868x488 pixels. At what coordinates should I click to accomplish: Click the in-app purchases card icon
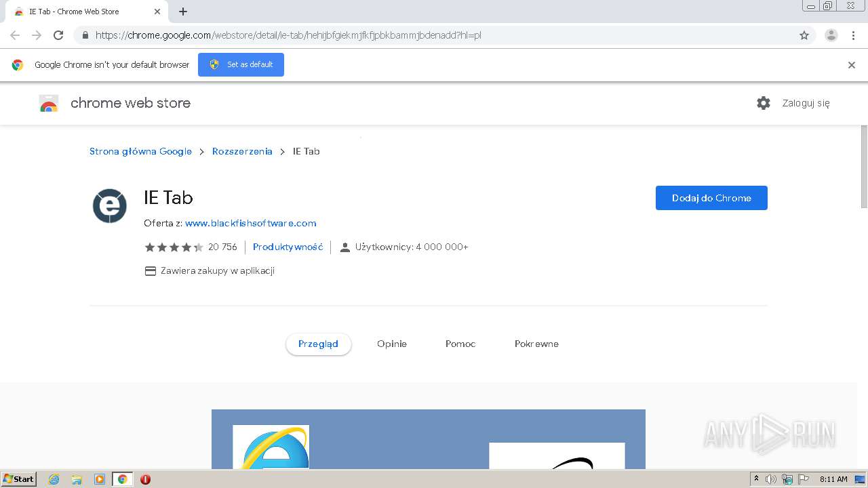(x=151, y=271)
